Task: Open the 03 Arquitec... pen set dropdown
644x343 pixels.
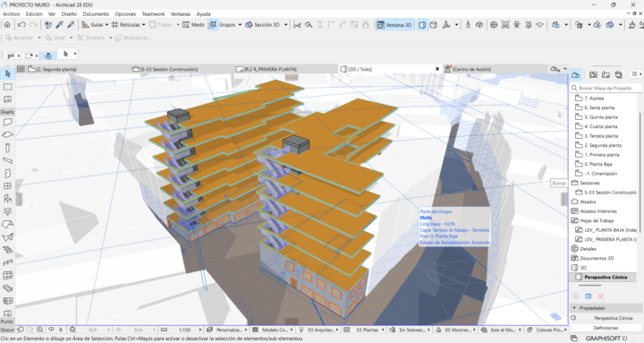Action: click(318, 330)
